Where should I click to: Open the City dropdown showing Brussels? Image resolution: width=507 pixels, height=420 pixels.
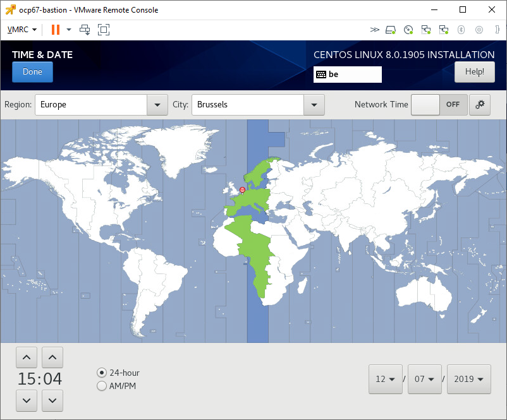pyautogui.click(x=314, y=105)
